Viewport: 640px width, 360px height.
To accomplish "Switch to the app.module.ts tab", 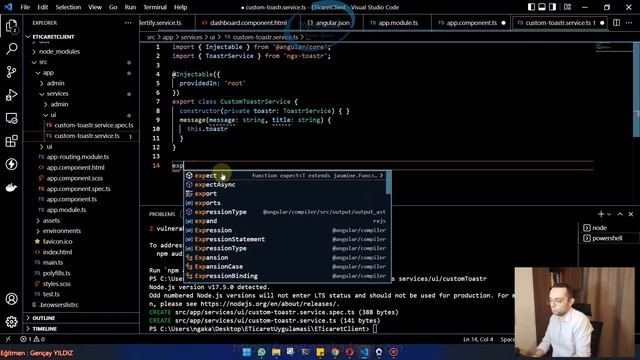I will [397, 23].
